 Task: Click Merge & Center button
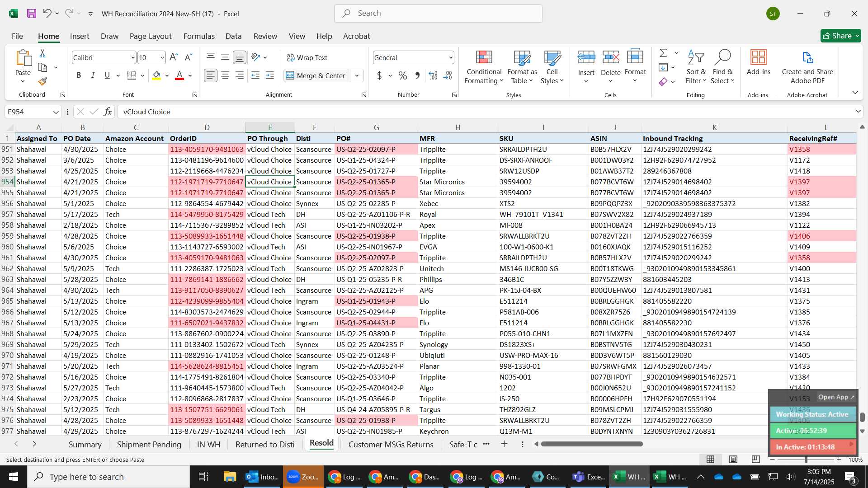click(317, 75)
